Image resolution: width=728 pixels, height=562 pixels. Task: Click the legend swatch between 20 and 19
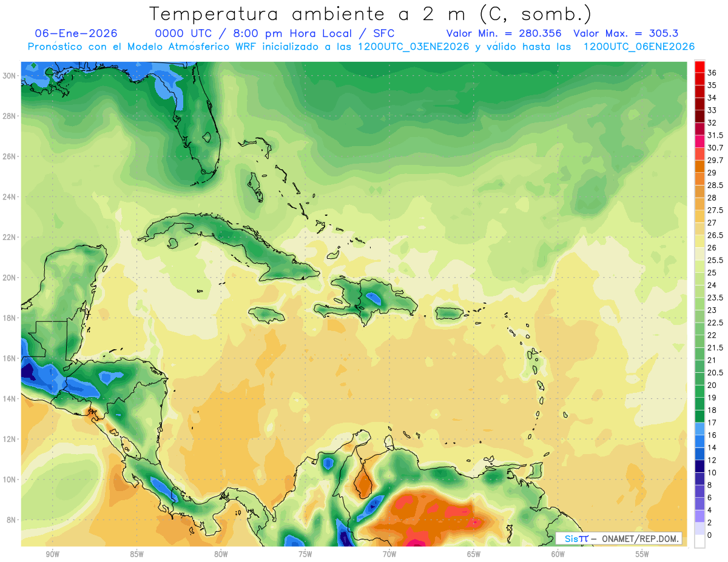(x=699, y=392)
